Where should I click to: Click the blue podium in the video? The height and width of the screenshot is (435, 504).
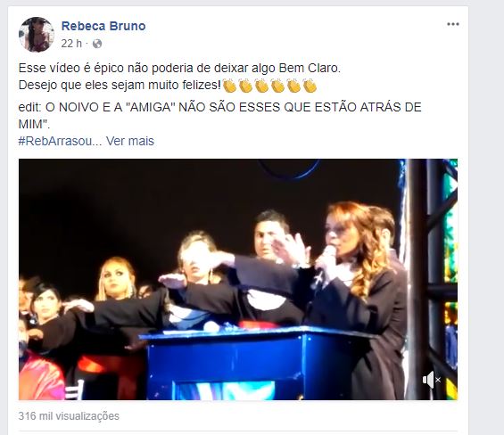coord(254,363)
